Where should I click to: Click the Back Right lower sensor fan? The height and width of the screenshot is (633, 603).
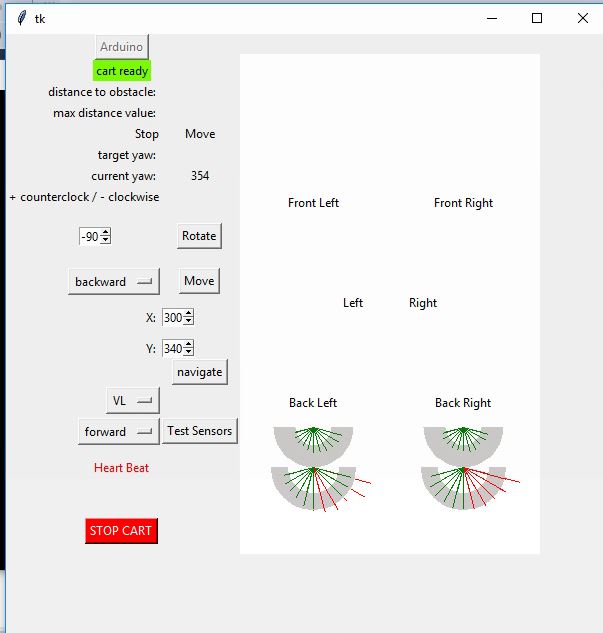(463, 488)
